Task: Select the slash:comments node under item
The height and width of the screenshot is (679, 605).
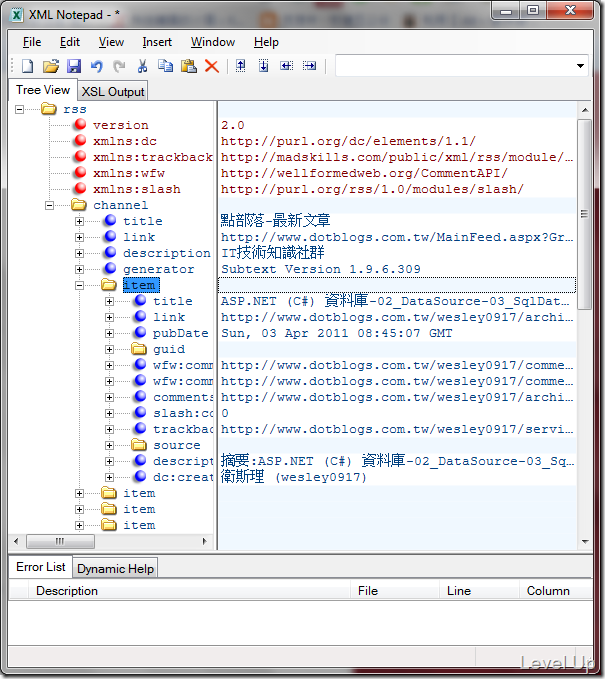Action: 183,413
